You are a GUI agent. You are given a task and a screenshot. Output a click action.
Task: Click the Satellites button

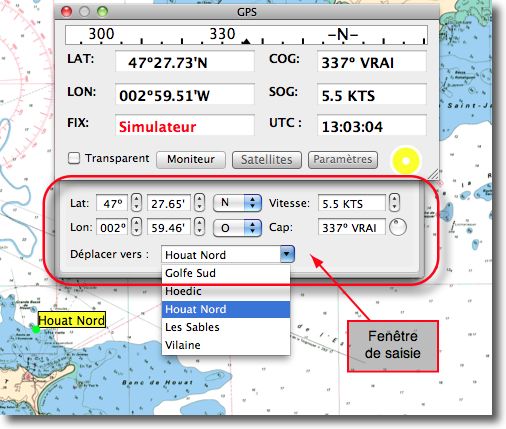point(267,160)
